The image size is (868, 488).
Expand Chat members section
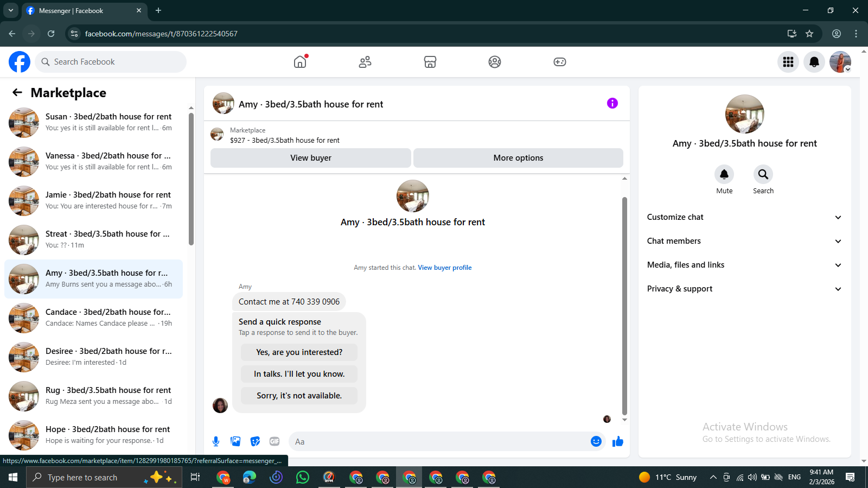744,241
